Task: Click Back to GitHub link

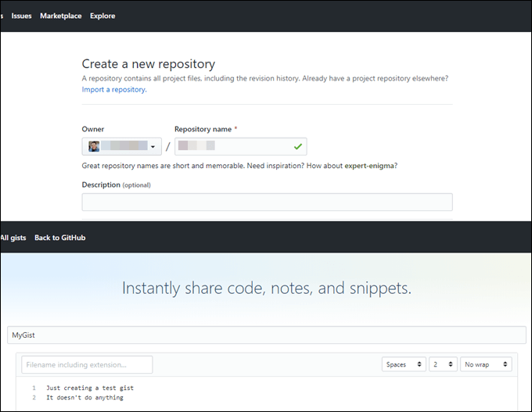Action: (60, 238)
